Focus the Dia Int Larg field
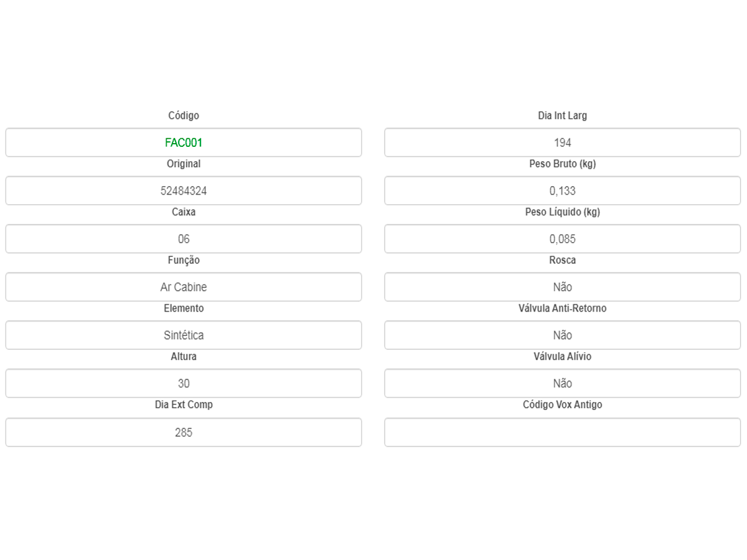This screenshot has height=560, width=747. point(562,142)
